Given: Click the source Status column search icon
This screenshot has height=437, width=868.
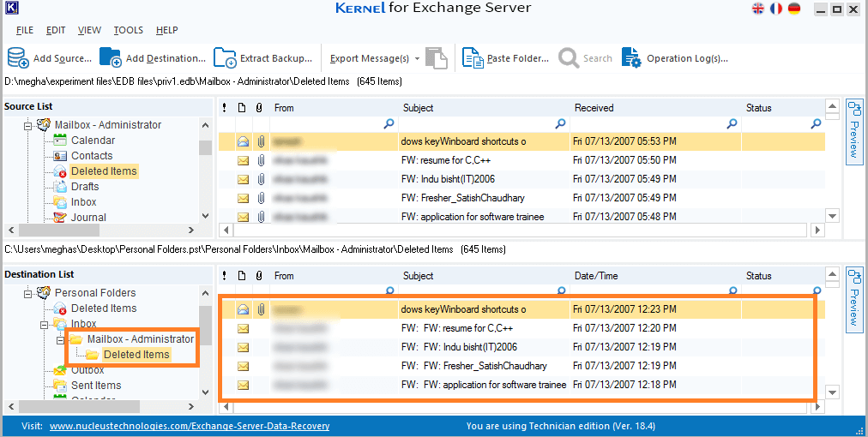Looking at the screenshot, I should (816, 124).
